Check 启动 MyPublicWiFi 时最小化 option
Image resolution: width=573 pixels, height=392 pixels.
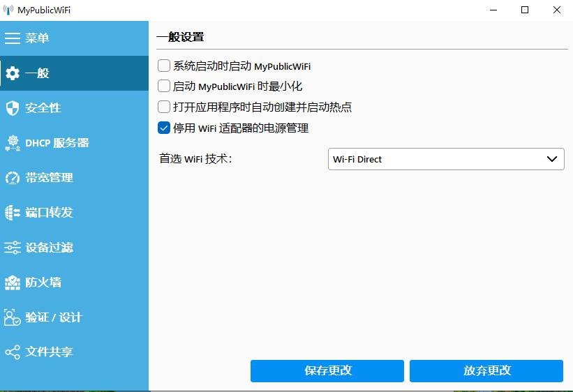click(164, 86)
